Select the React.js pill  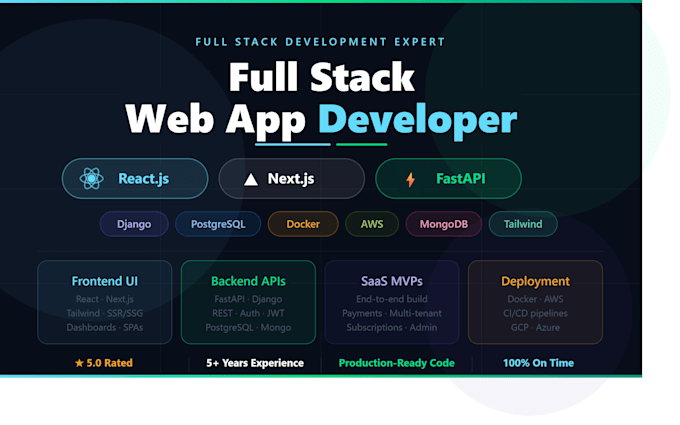[135, 178]
